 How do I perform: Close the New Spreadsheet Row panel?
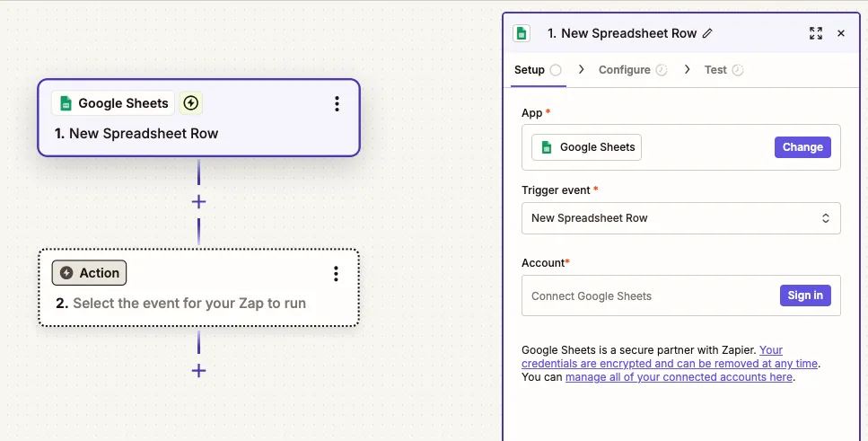click(x=841, y=33)
